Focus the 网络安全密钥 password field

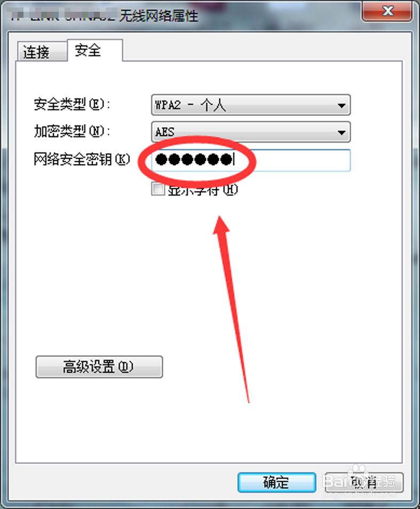click(x=251, y=160)
